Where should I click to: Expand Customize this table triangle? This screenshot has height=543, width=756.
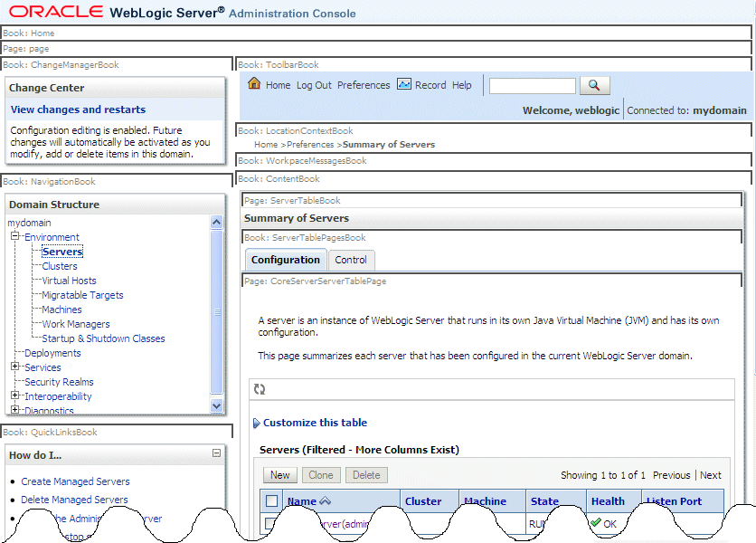257,424
